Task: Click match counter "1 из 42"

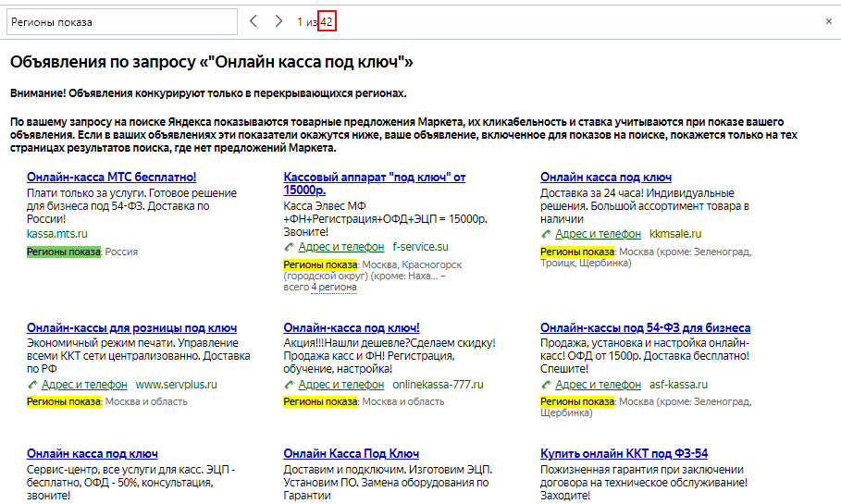Action: [x=315, y=22]
